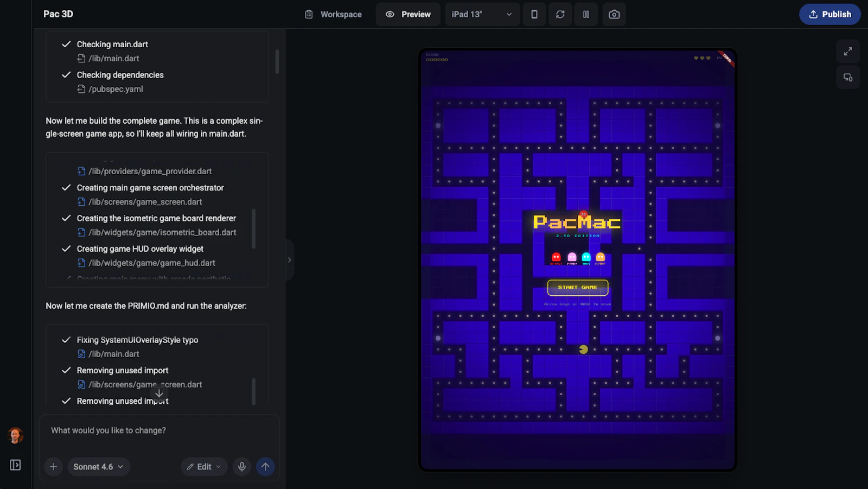Open the Workspace tab
Image resolution: width=868 pixels, height=489 pixels.
pos(333,14)
